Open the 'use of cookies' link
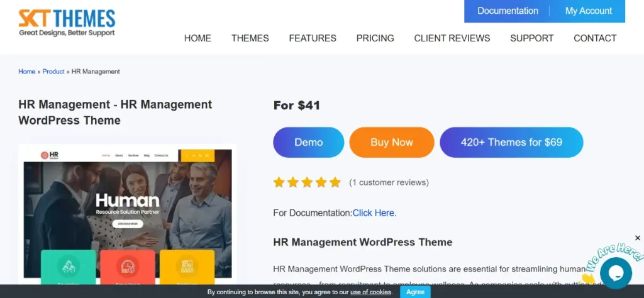The image size is (644, 298). coord(371,292)
